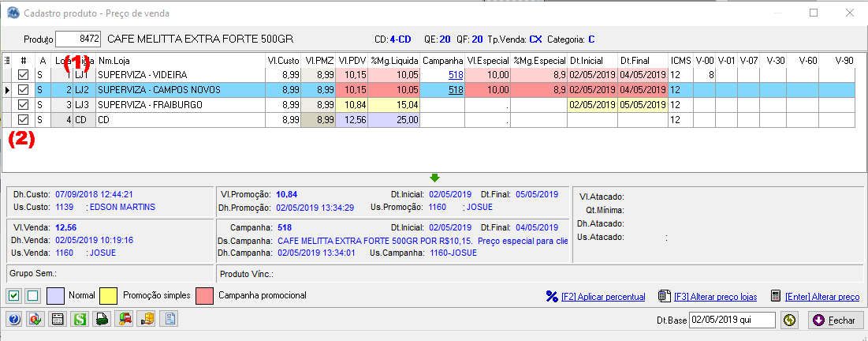Click the application icon in the title bar
The height and width of the screenshot is (341, 868).
(14, 13)
